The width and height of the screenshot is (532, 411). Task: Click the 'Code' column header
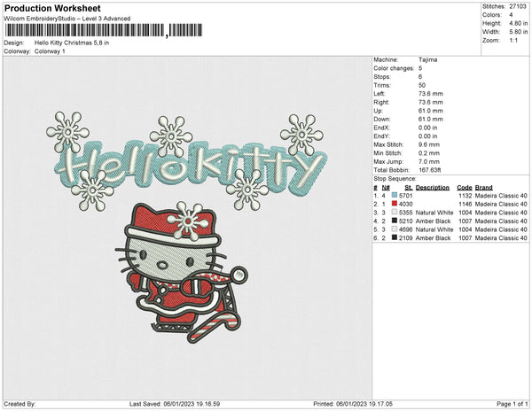(x=465, y=188)
